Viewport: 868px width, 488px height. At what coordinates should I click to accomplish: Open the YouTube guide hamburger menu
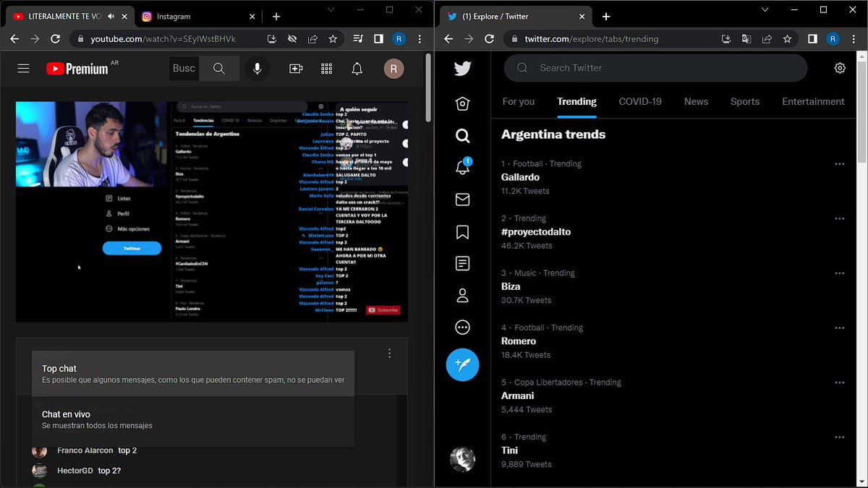tap(23, 69)
